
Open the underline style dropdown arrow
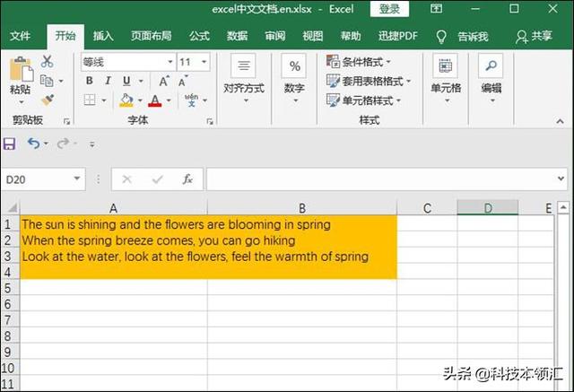pyautogui.click(x=141, y=82)
